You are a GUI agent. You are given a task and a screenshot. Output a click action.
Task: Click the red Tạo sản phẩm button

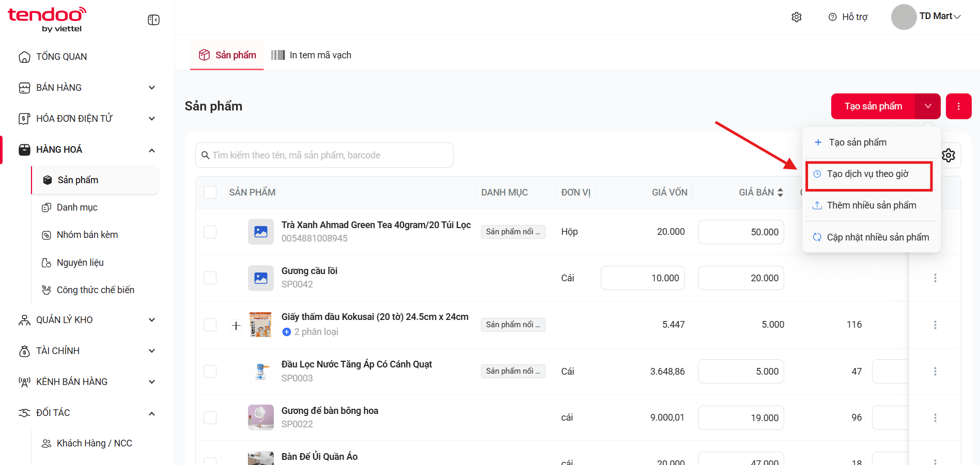pyautogui.click(x=873, y=106)
